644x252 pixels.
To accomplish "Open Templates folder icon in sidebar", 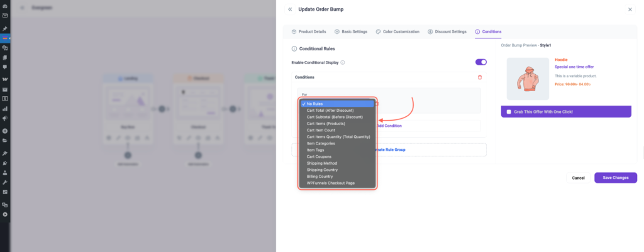I will tap(5, 140).
